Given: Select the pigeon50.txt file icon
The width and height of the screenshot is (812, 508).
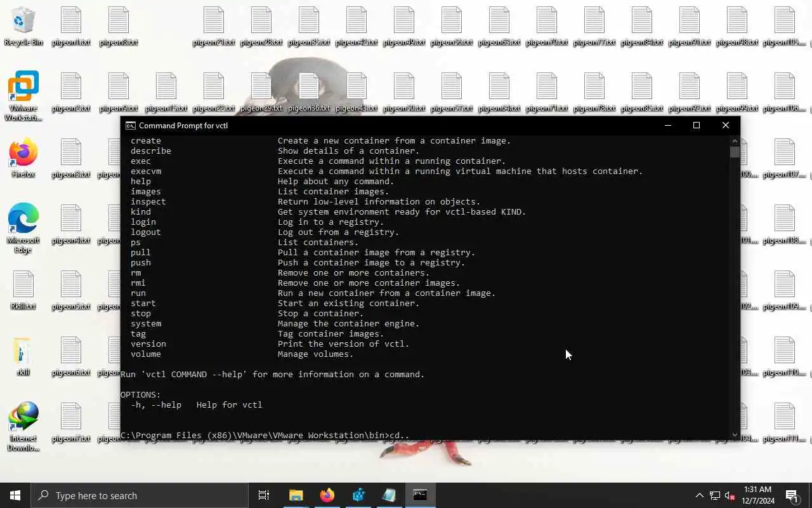Looking at the screenshot, I should coord(404,93).
